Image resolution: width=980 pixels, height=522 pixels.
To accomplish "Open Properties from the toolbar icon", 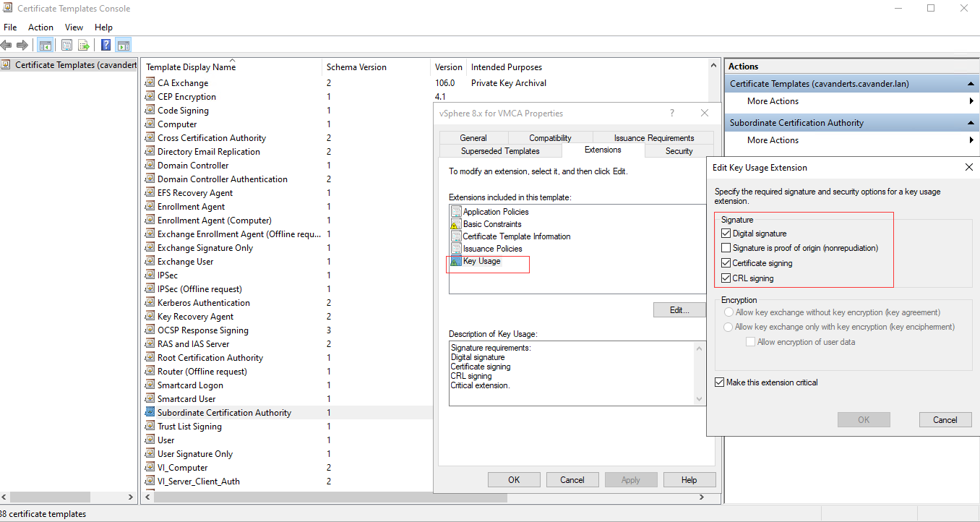I will [66, 45].
